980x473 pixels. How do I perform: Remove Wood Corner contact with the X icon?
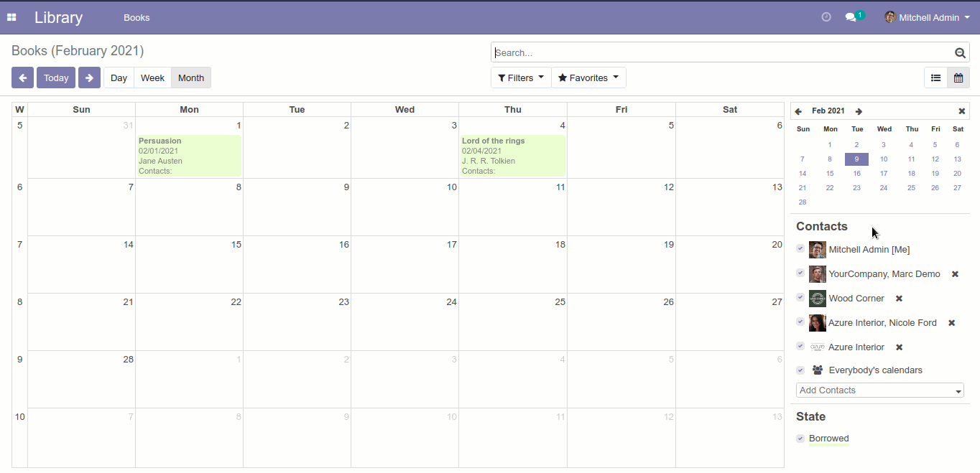(899, 299)
